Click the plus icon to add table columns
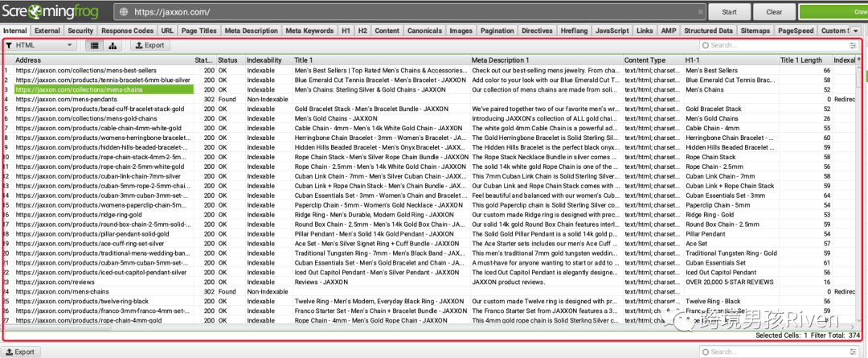Viewport: 868px width, 358px height. click(859, 60)
